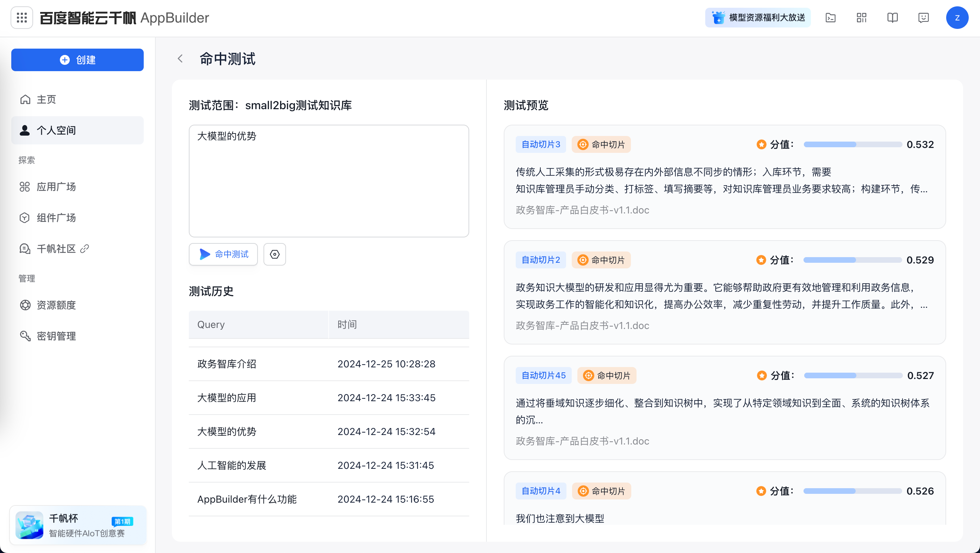Open the QR code icon in header
Screen dimensions: 980x553
pyautogui.click(x=862, y=18)
